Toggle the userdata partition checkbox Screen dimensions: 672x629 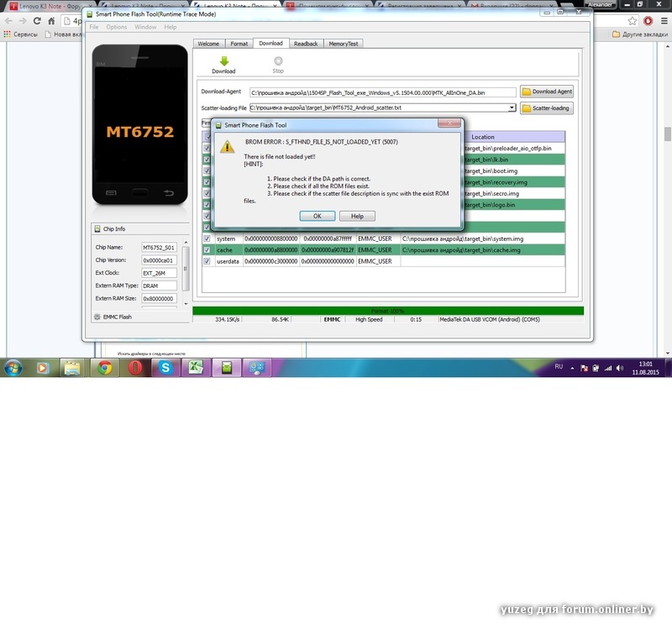(207, 261)
